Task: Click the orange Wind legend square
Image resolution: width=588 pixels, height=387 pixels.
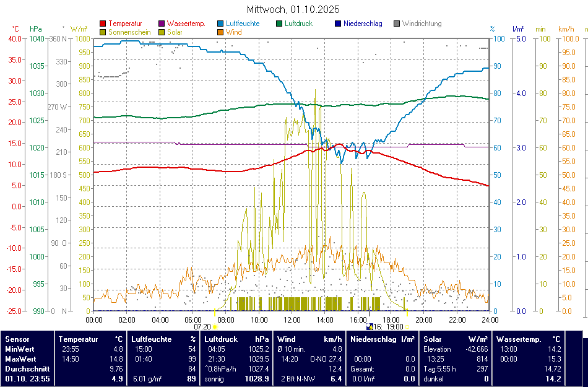Action: click(221, 32)
